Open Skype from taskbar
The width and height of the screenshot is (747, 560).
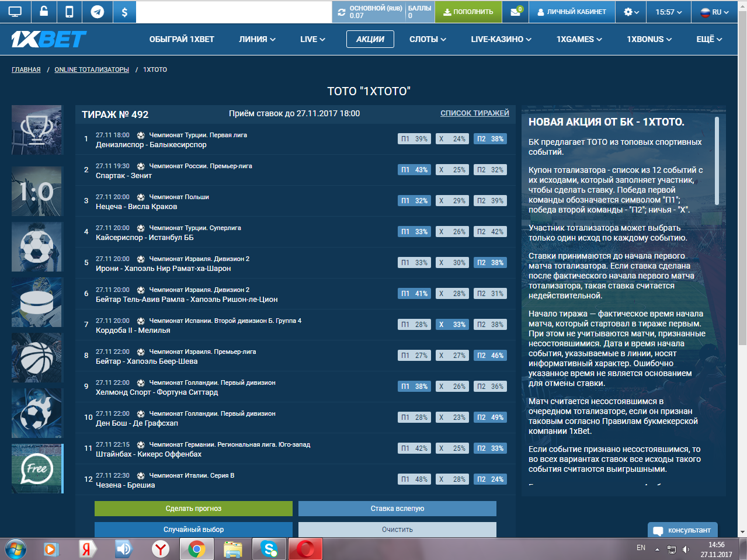(x=269, y=549)
